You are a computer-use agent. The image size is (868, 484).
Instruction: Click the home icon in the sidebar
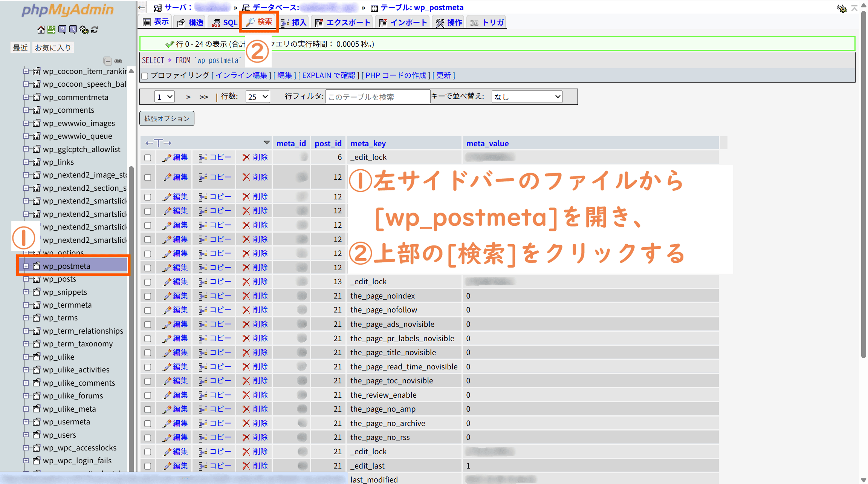coord(41,30)
